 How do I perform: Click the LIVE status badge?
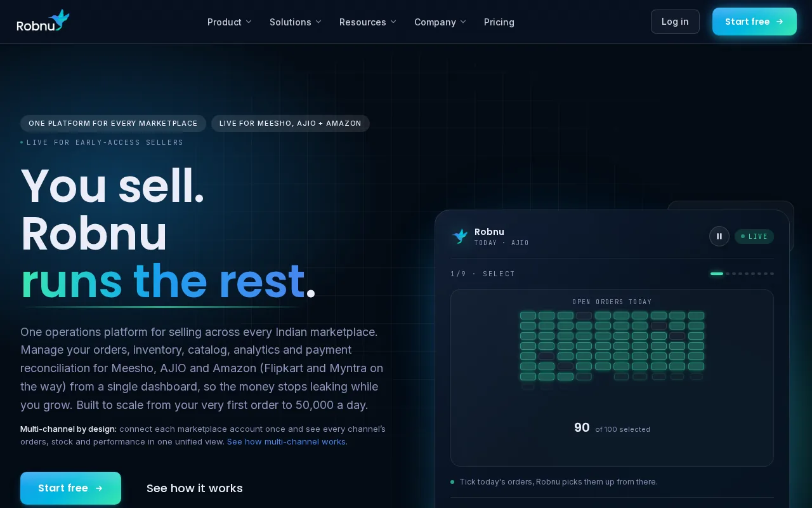754,236
